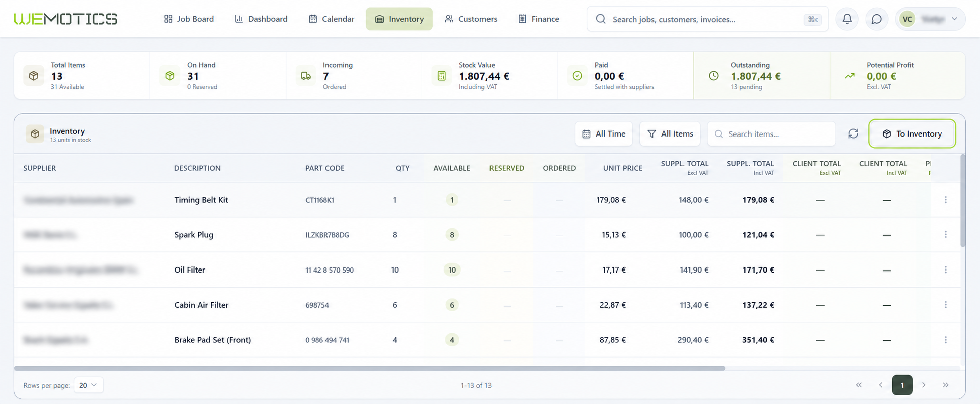Open the Job Board tab

189,19
